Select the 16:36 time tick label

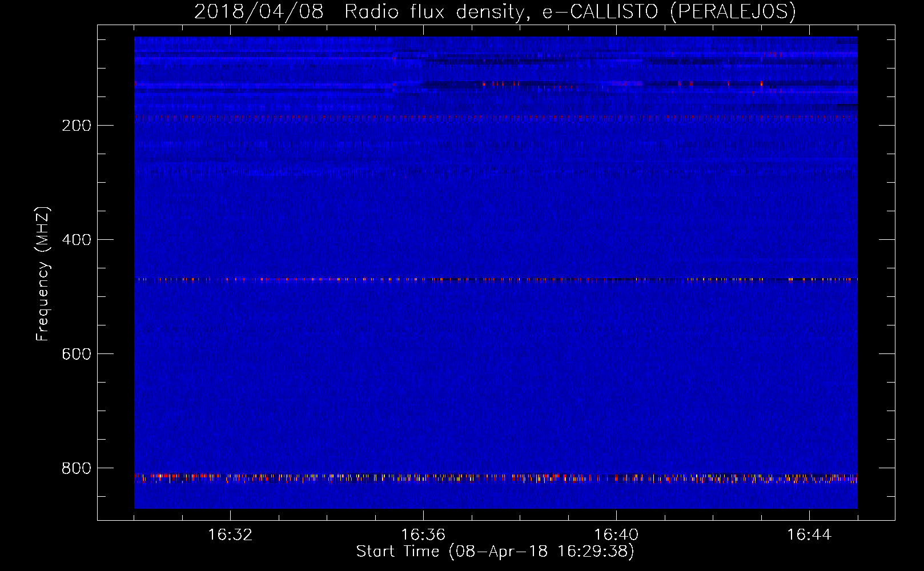coord(423,534)
